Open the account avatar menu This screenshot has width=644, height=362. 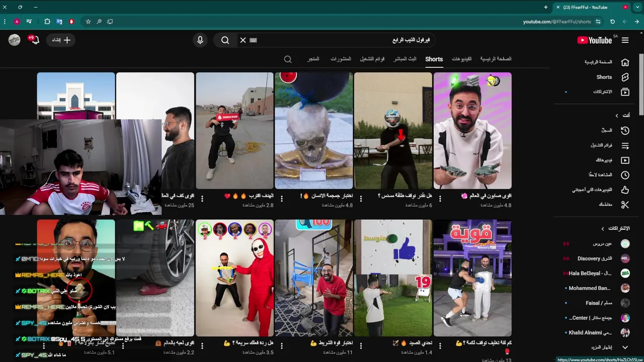(x=15, y=40)
